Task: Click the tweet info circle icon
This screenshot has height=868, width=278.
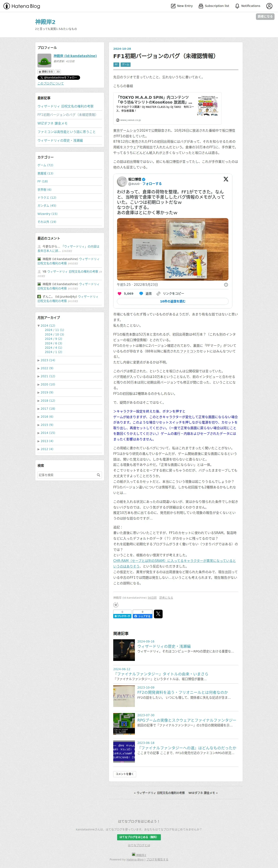Action: [226, 285]
